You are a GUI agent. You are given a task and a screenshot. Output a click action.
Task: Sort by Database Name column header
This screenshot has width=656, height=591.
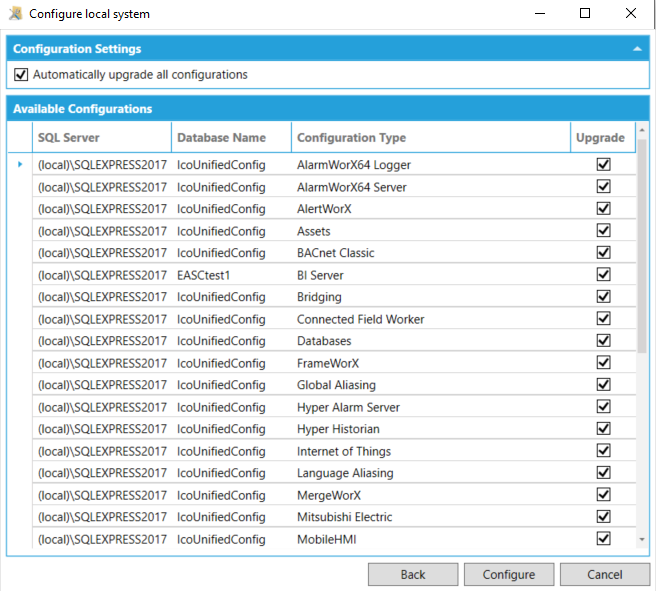pyautogui.click(x=231, y=138)
